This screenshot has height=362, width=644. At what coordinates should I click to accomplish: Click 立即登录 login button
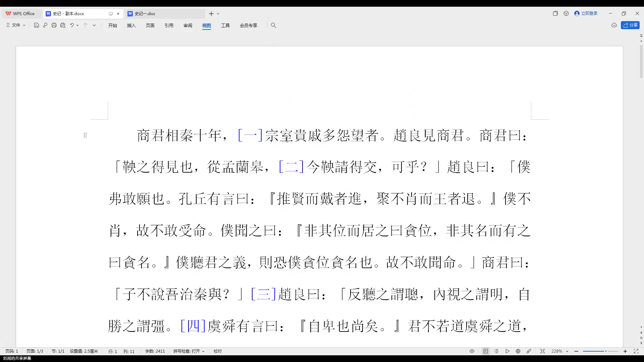coord(586,13)
